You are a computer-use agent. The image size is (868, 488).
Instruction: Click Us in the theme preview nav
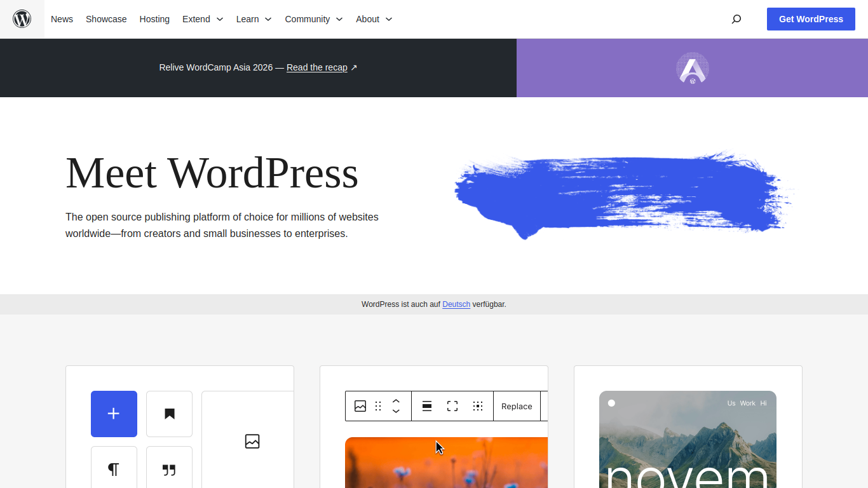[x=731, y=403]
